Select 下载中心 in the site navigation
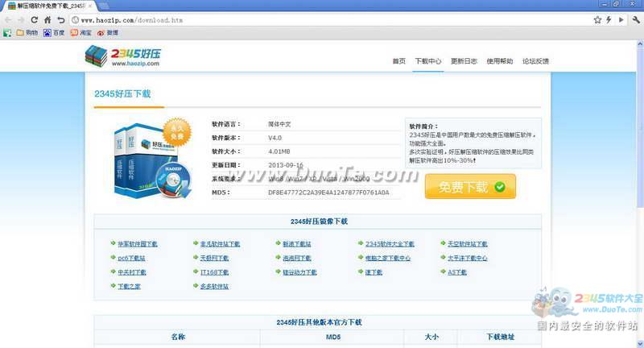 [428, 61]
